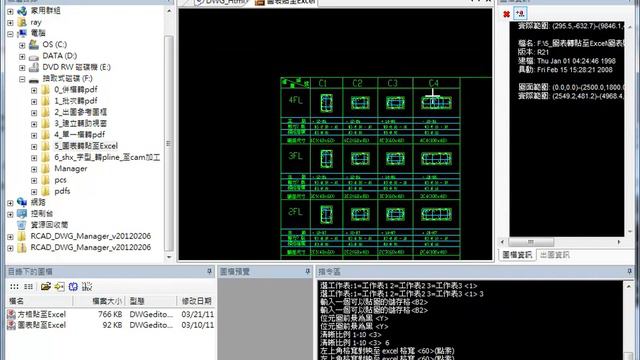
Task: Expand the DATA (D:) drive node
Action: pyautogui.click(x=22, y=56)
